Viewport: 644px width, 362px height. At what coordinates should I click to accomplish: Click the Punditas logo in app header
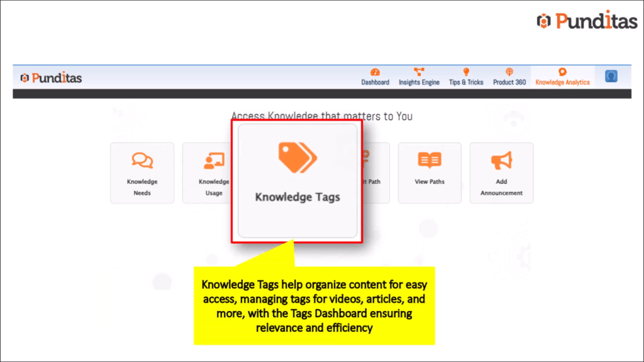51,78
